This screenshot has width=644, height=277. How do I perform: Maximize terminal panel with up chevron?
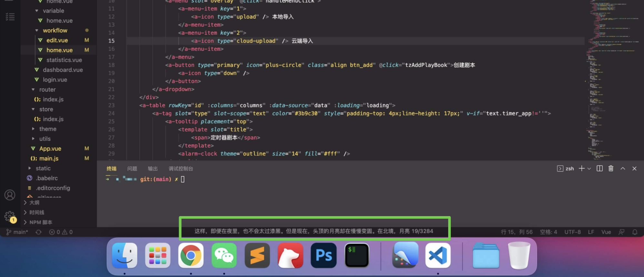click(623, 168)
